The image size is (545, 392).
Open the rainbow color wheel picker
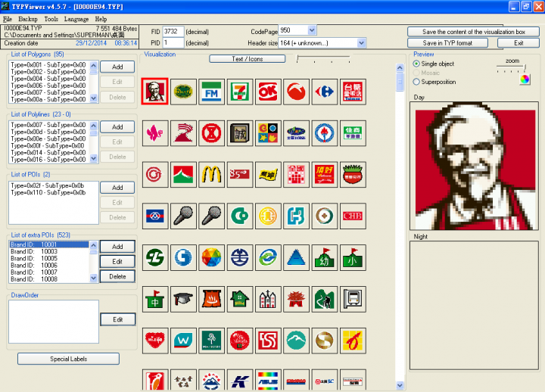coord(525,79)
